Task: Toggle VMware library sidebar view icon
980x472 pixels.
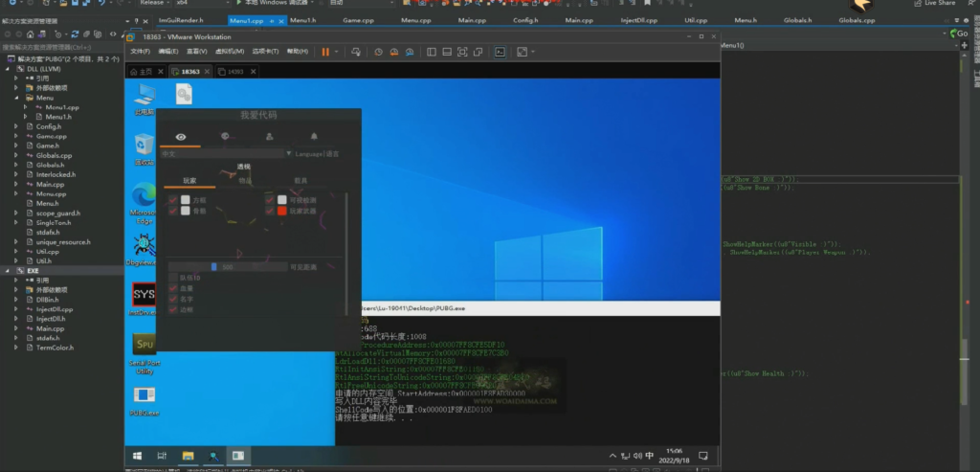Action: [432, 52]
